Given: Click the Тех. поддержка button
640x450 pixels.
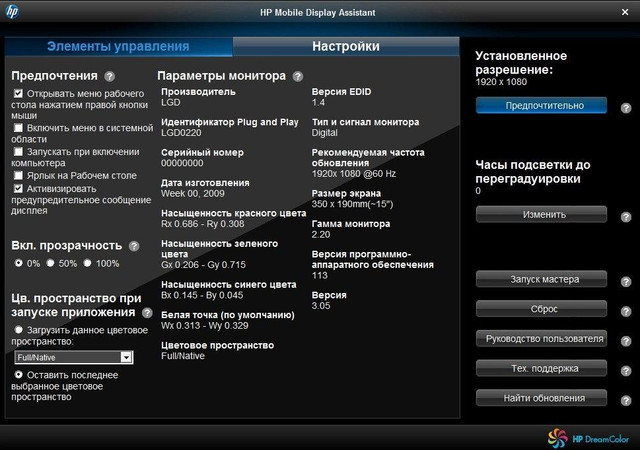Looking at the screenshot, I should [x=541, y=368].
